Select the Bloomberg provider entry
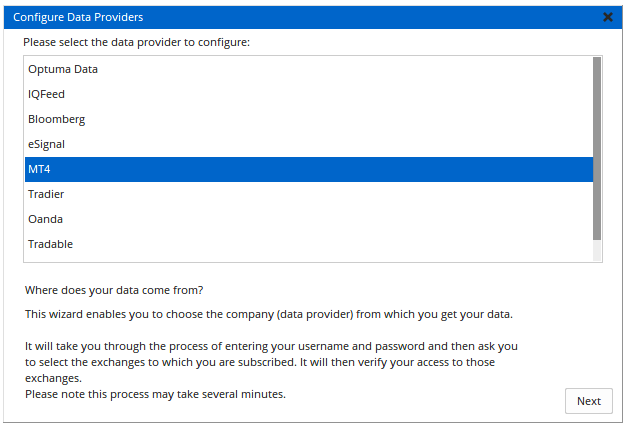Image resolution: width=626 pixels, height=427 pixels. pyautogui.click(x=56, y=119)
